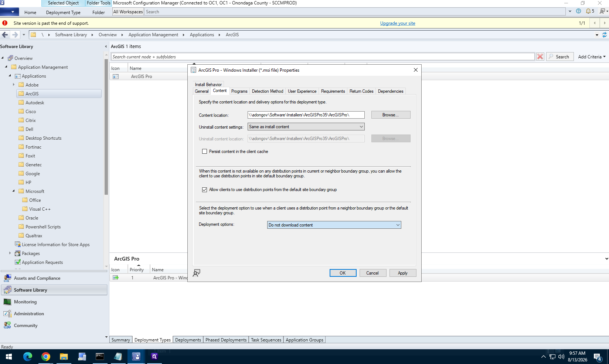Open the Return Codes tab
The image size is (609, 364).
pyautogui.click(x=361, y=91)
